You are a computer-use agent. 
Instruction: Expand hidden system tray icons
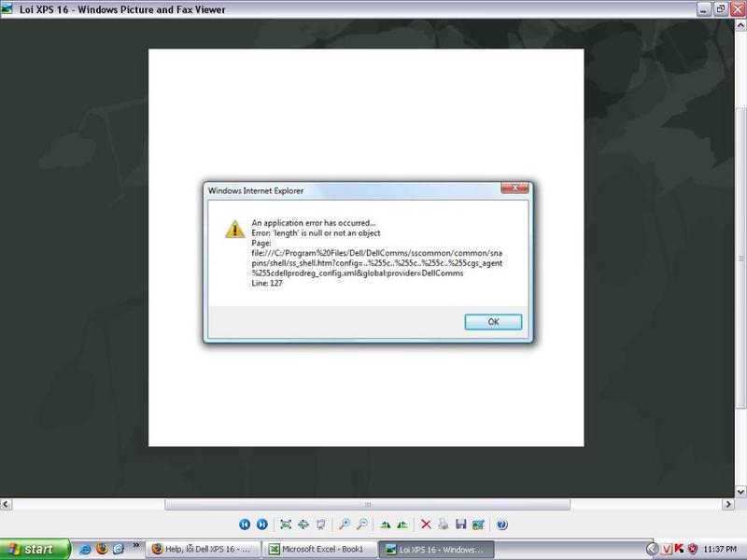651,549
